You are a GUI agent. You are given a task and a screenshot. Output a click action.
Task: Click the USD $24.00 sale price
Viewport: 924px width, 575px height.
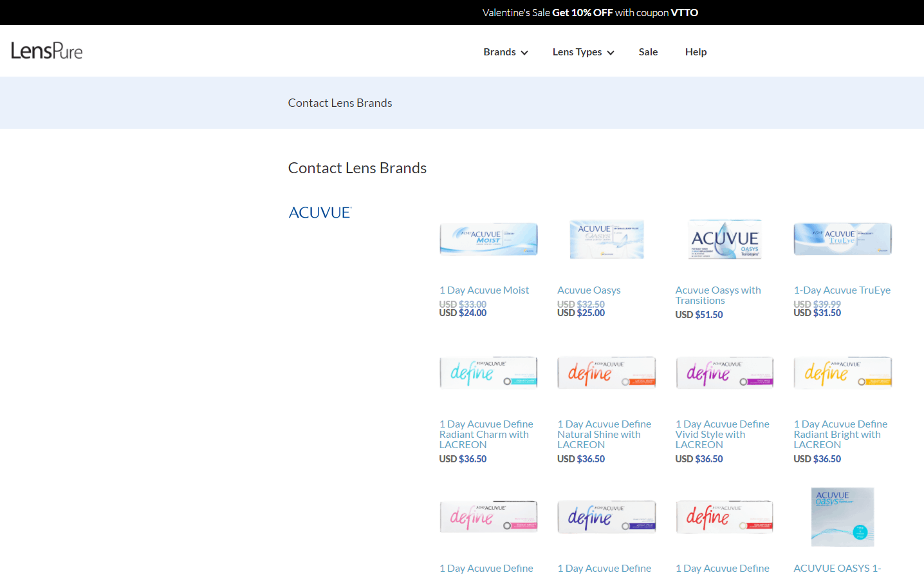[463, 313]
